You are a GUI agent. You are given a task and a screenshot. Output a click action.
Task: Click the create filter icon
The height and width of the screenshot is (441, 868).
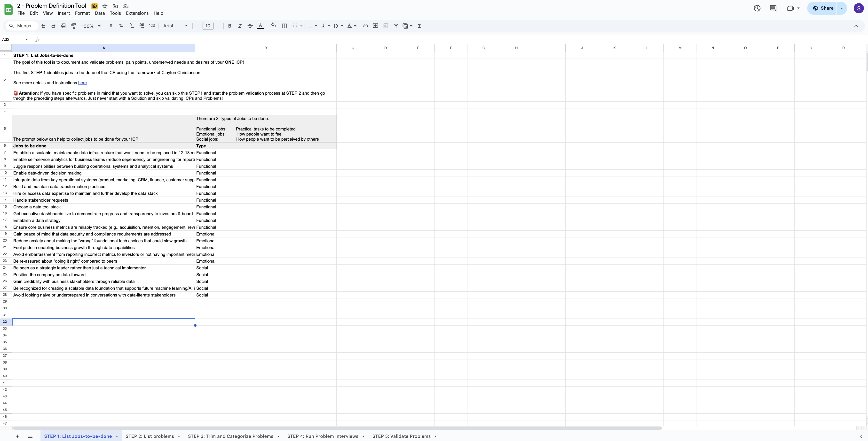click(396, 26)
